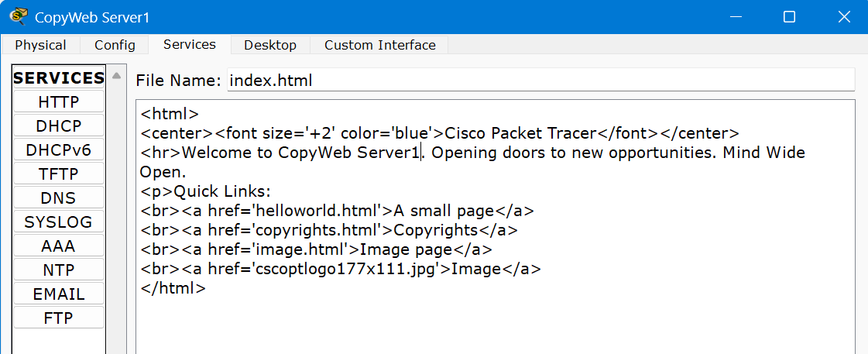Open the HTTP service settings
Screen dimensions: 868x354
click(x=59, y=101)
